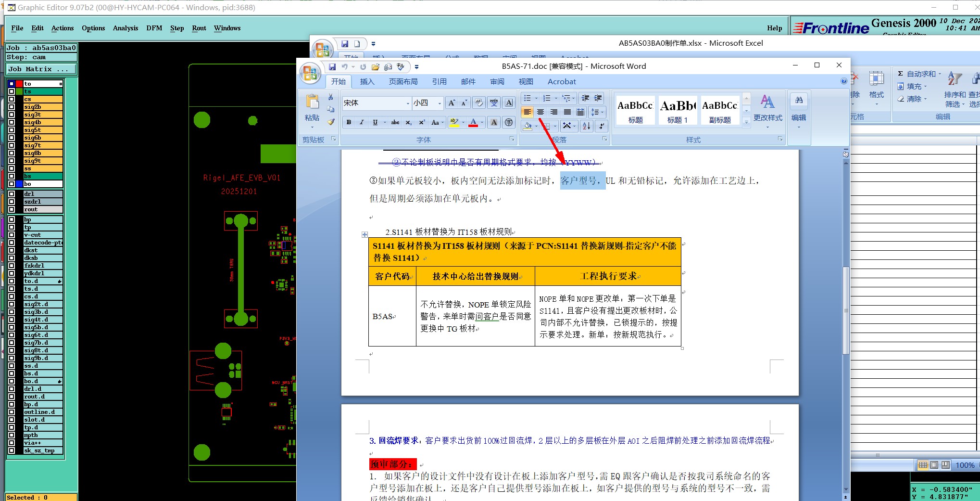Click the red font color button
The width and height of the screenshot is (980, 501).
tap(473, 122)
